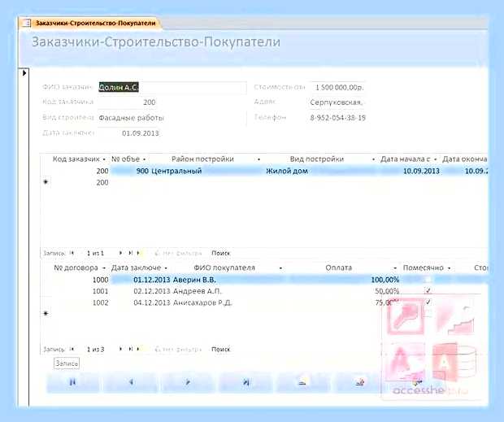This screenshot has width=504, height=422.
Task: Click the Жилой дом cell
Action: (x=319, y=171)
